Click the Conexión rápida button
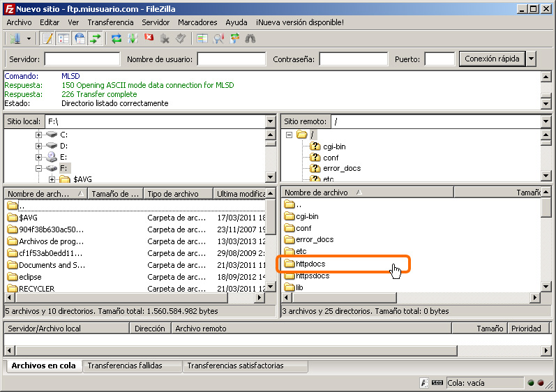The width and height of the screenshot is (556, 392). (x=492, y=59)
